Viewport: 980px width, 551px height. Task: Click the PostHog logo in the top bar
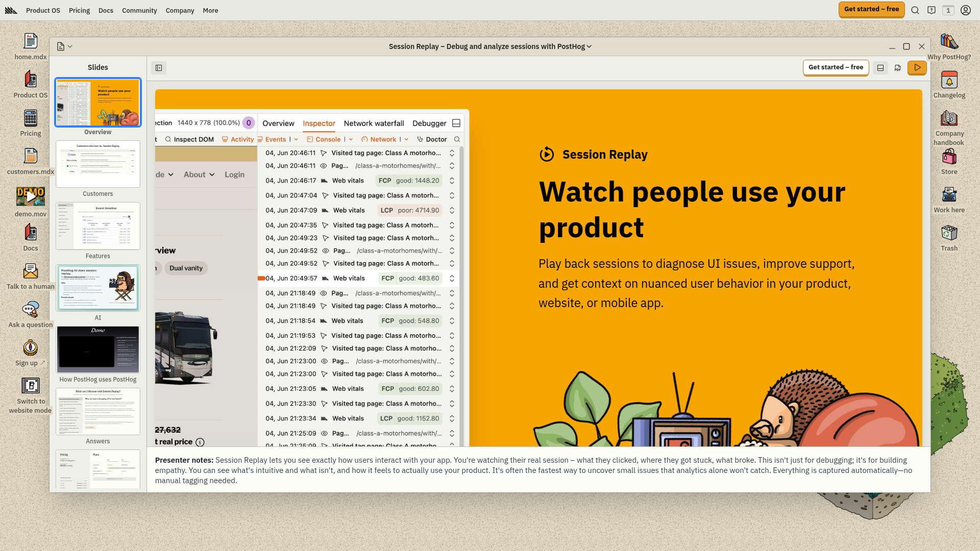point(11,10)
